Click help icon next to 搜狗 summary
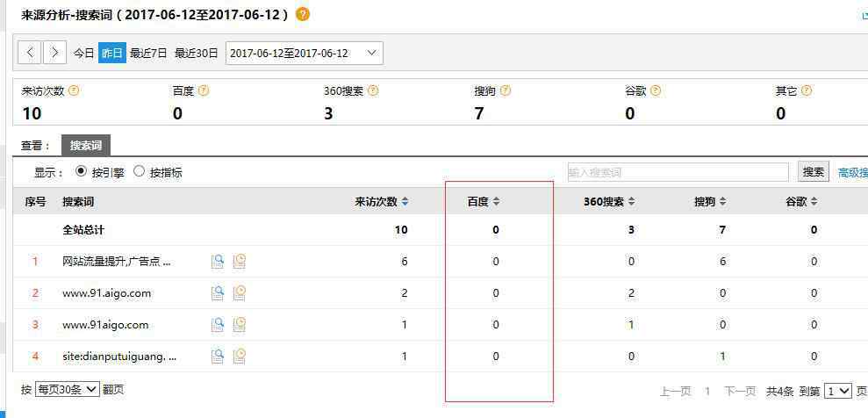The height and width of the screenshot is (418, 868). pyautogui.click(x=505, y=90)
